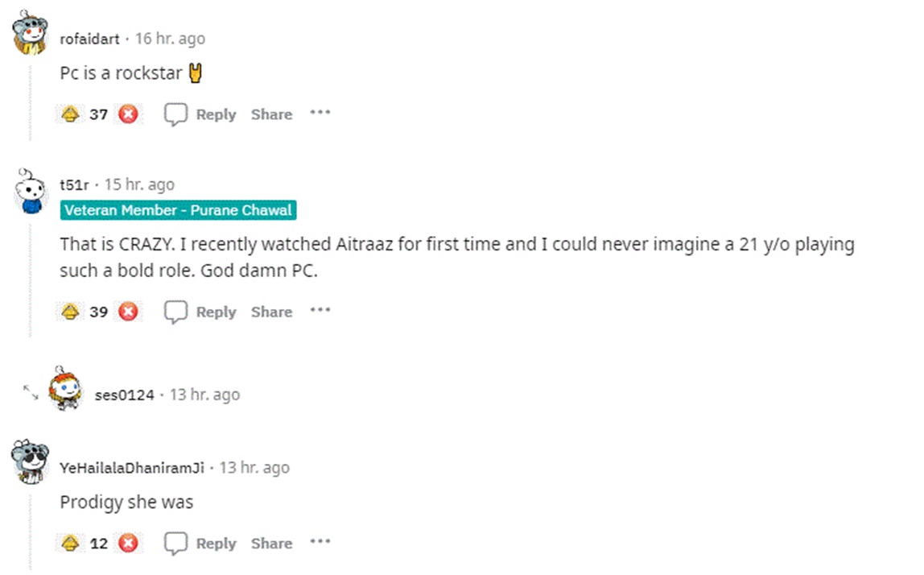Share rofaidart's comment
The height and width of the screenshot is (575, 924).
coord(271,114)
